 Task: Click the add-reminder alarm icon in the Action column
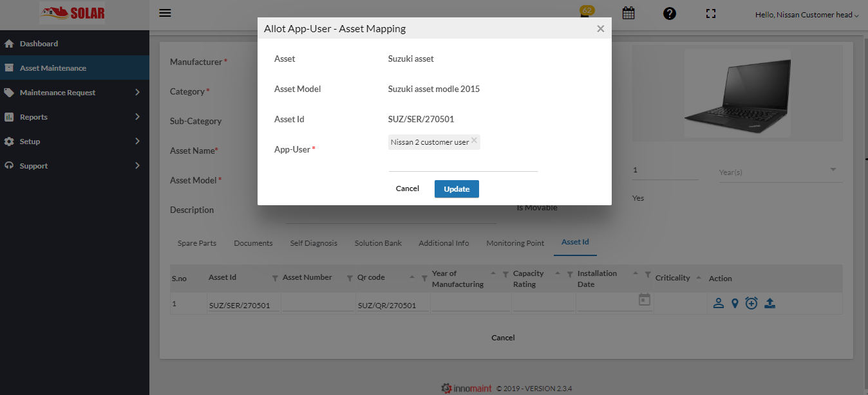[x=751, y=302]
